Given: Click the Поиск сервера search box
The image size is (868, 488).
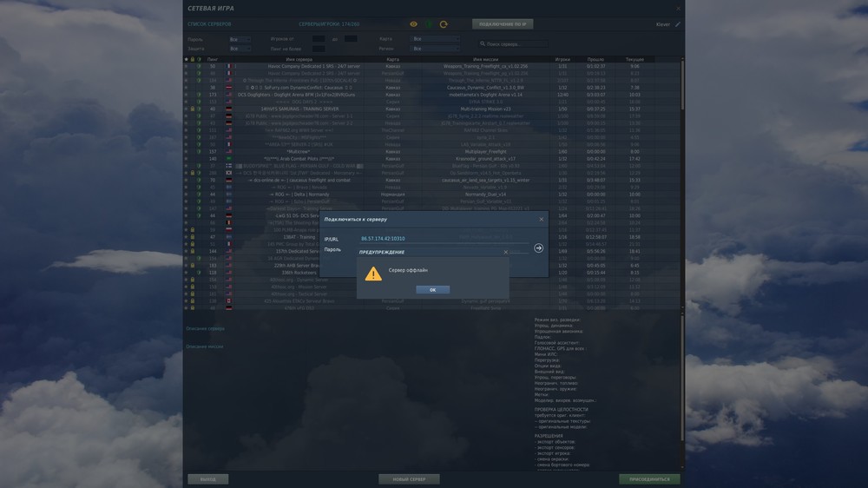Looking at the screenshot, I should 513,43.
